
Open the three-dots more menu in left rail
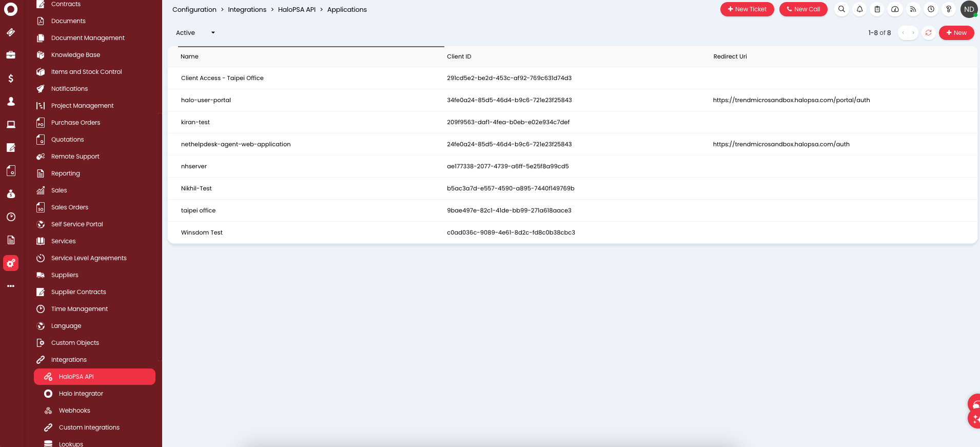click(x=11, y=286)
